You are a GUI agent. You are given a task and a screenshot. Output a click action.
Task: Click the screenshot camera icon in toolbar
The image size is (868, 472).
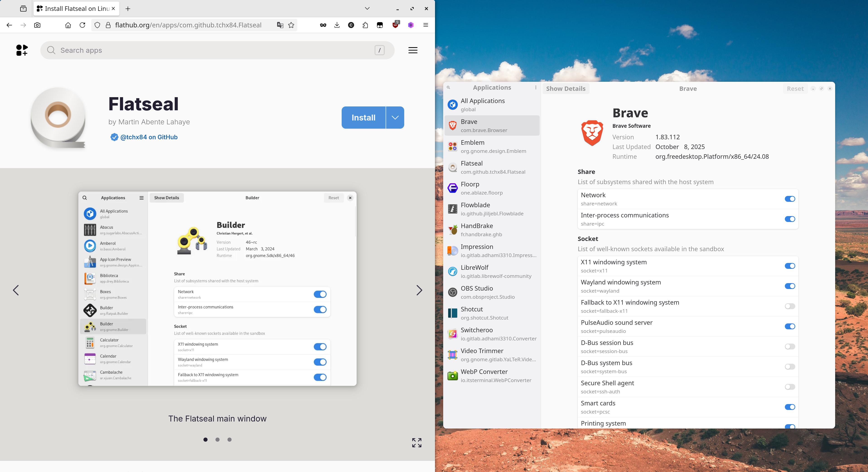pyautogui.click(x=37, y=25)
